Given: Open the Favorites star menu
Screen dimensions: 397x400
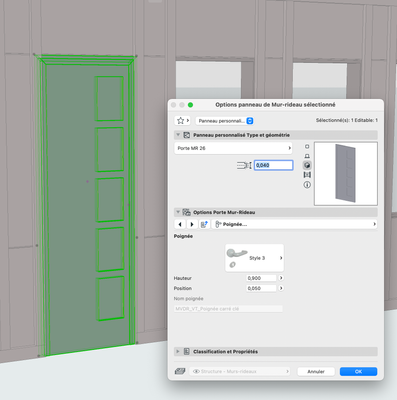Looking at the screenshot, I should tap(182, 121).
